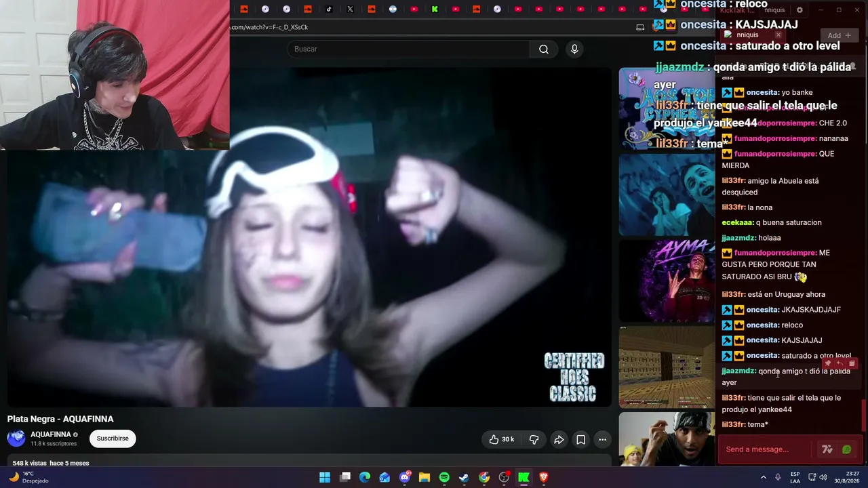Save the video with the bookmark icon
The width and height of the screenshot is (868, 488).
coord(580,440)
